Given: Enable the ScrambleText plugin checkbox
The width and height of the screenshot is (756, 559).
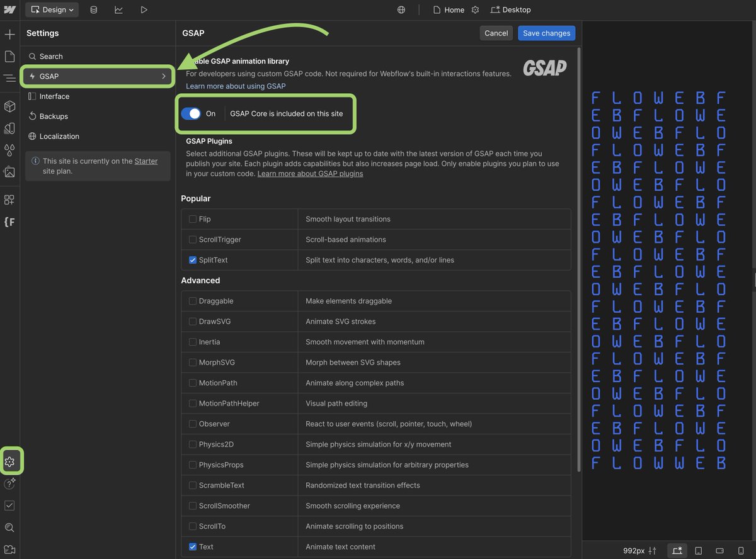Looking at the screenshot, I should pos(193,485).
